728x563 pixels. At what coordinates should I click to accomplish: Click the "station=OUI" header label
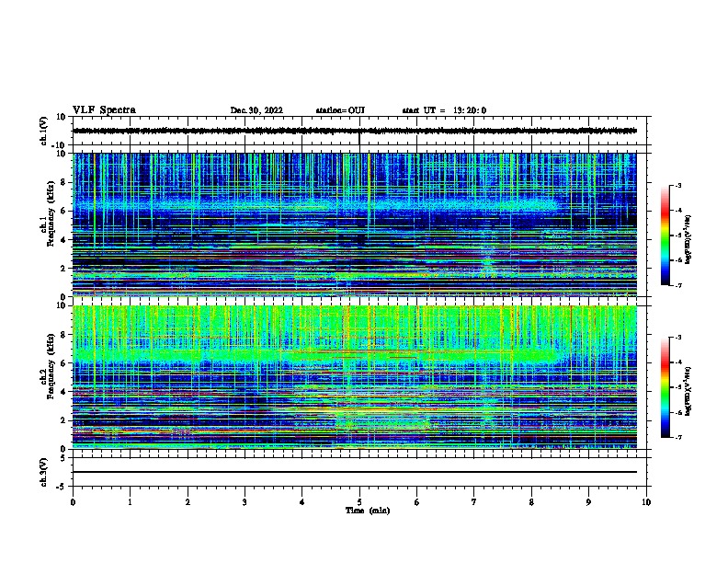click(340, 110)
